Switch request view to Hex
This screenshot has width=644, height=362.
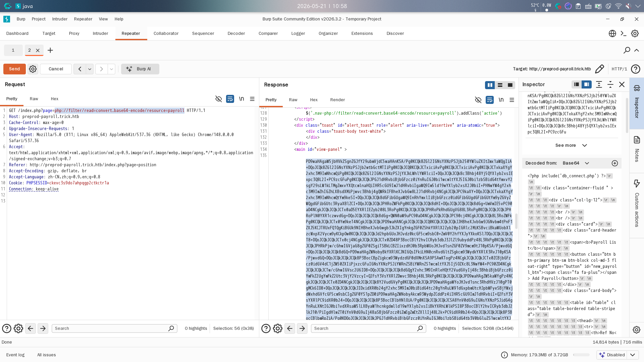[x=55, y=99]
